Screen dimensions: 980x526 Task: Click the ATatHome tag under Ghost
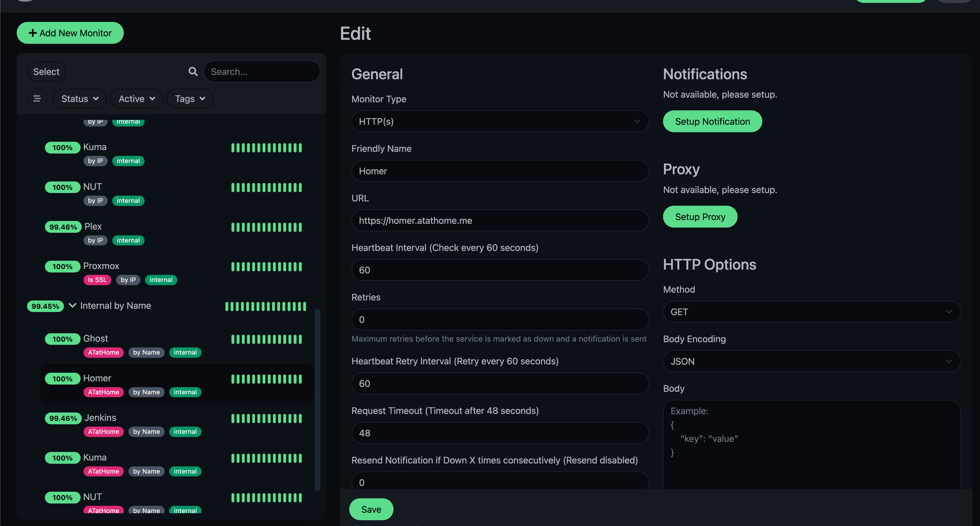[x=103, y=352]
